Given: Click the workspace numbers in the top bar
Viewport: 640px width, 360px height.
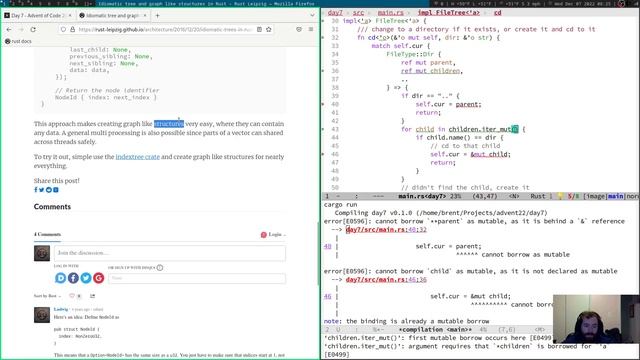Looking at the screenshot, I should [46, 4].
